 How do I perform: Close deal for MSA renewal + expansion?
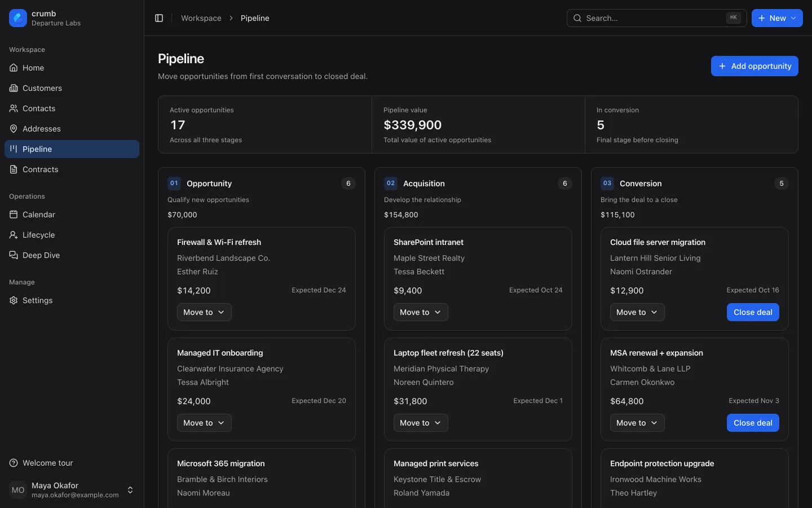pos(753,423)
